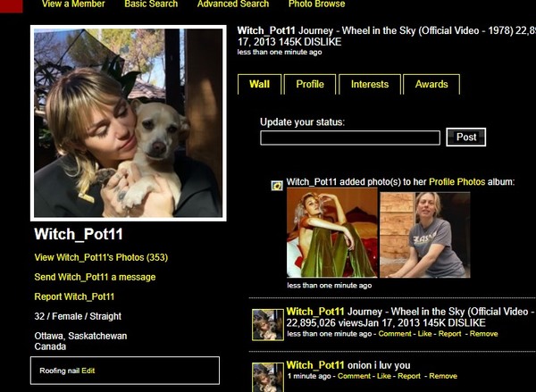Viewport: 536px width, 392px height.
Task: Open the green dress photo thumbnail
Action: tap(331, 236)
